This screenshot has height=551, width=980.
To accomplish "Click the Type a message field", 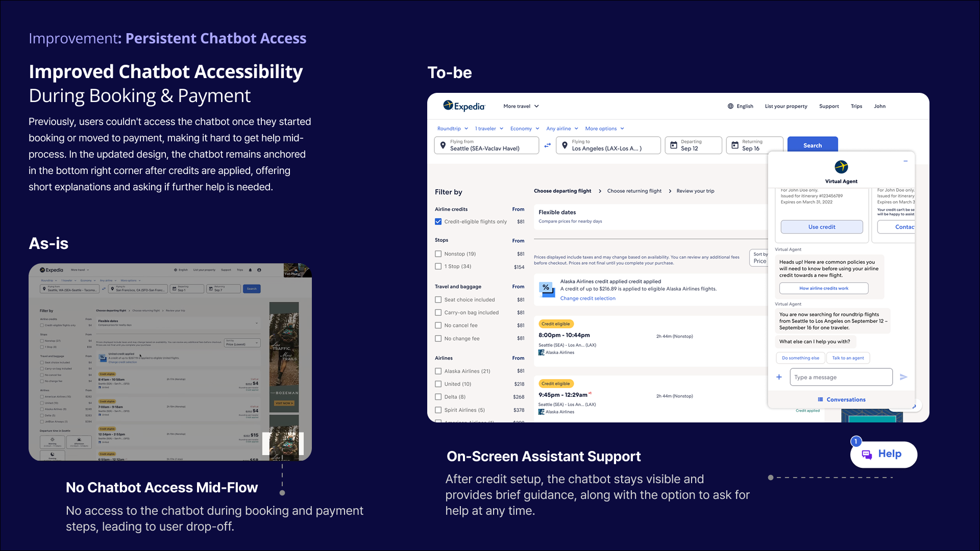I will tap(841, 377).
